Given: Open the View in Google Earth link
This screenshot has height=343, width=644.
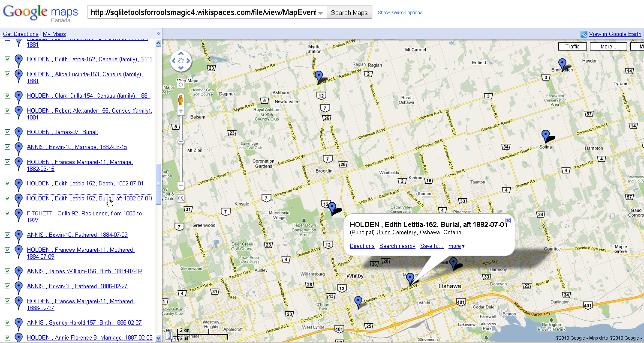Looking at the screenshot, I should [615, 34].
